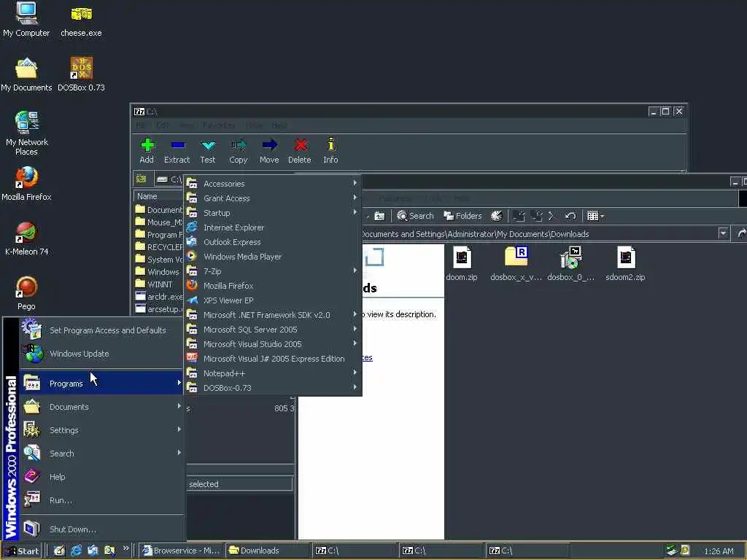Viewport: 747px width, 560px height.
Task: Expand quick launch overflow chevron
Action: [x=125, y=548]
